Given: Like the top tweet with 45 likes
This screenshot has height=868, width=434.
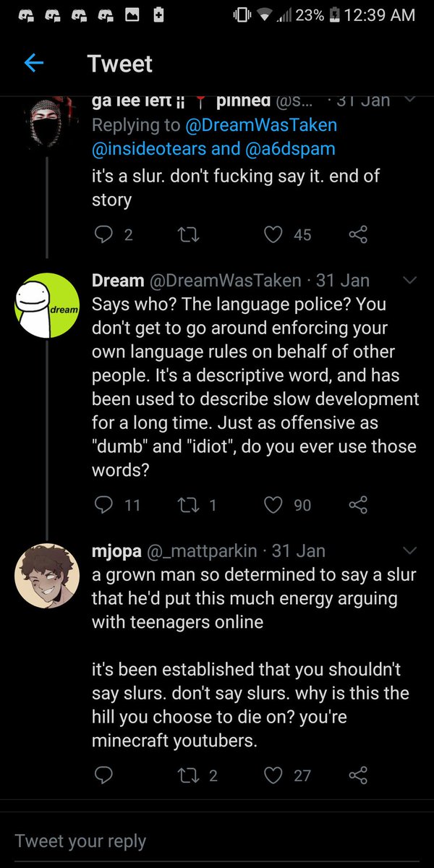Looking at the screenshot, I should (x=273, y=234).
